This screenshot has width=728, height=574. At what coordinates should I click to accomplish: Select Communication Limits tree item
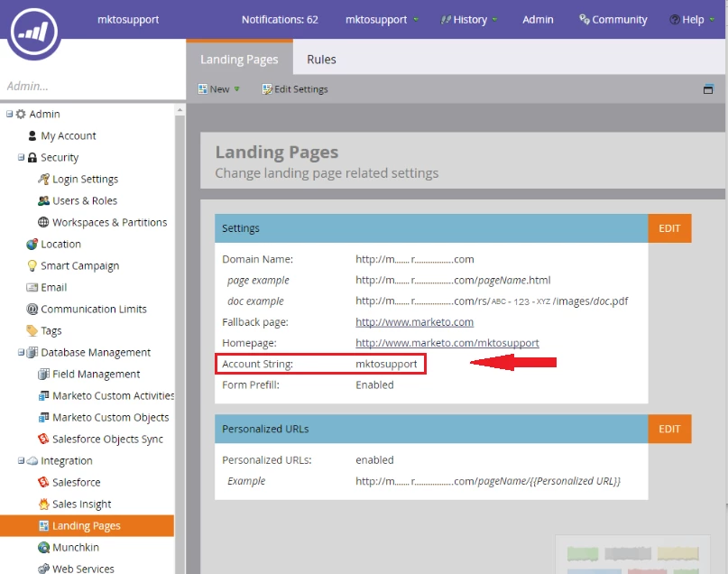click(93, 309)
